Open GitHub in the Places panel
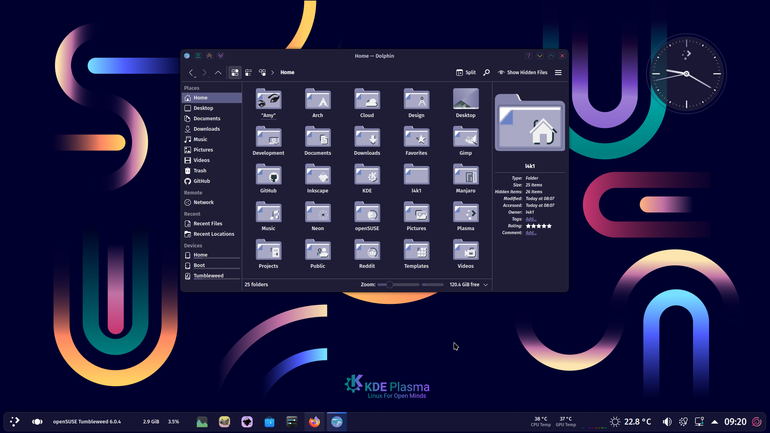The width and height of the screenshot is (770, 433). click(212, 181)
